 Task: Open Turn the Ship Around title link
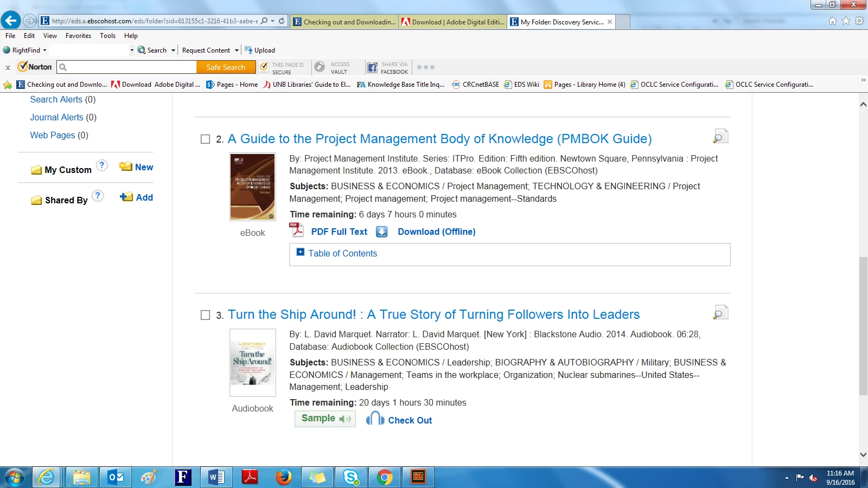pyautogui.click(x=433, y=314)
